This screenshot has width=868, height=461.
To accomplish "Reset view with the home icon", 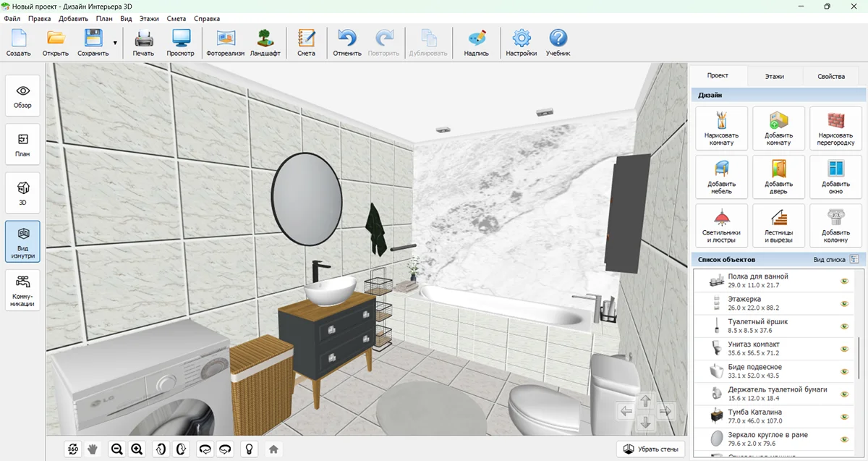I will [273, 449].
